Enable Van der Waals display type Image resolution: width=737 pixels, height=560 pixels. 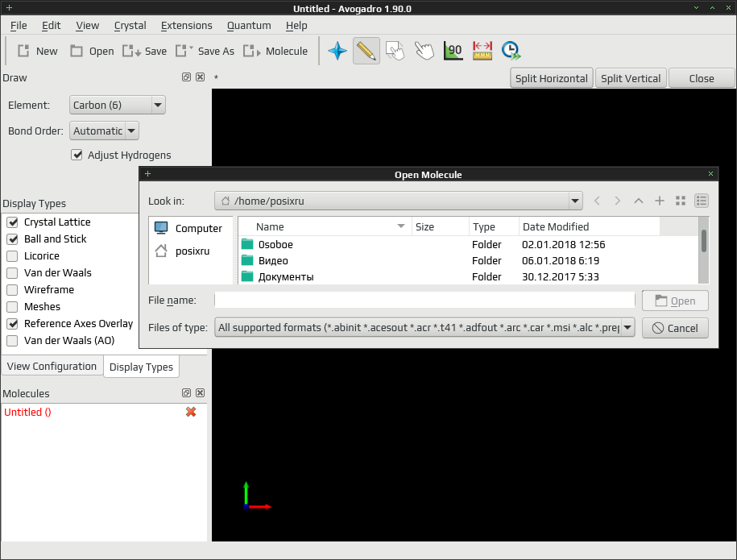(13, 273)
